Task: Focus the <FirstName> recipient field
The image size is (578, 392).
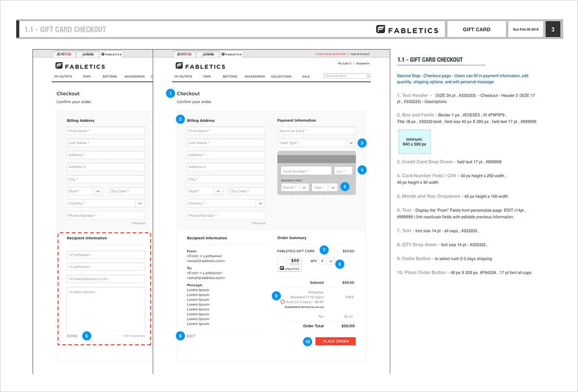Action: pos(106,255)
